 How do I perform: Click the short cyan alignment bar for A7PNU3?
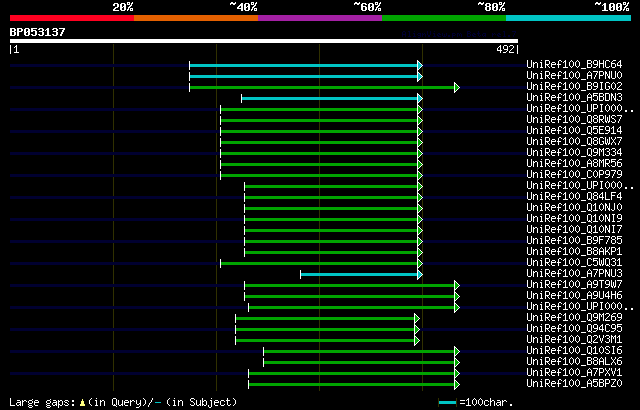click(359, 275)
